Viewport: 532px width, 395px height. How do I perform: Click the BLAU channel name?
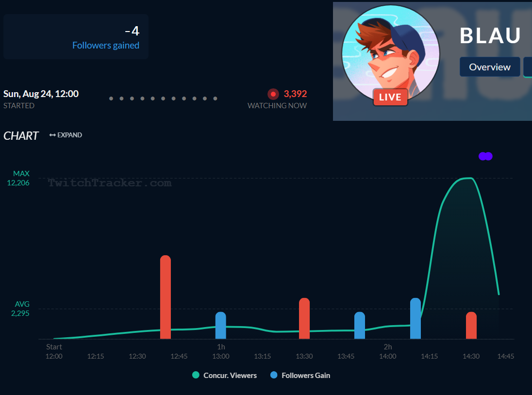[490, 35]
